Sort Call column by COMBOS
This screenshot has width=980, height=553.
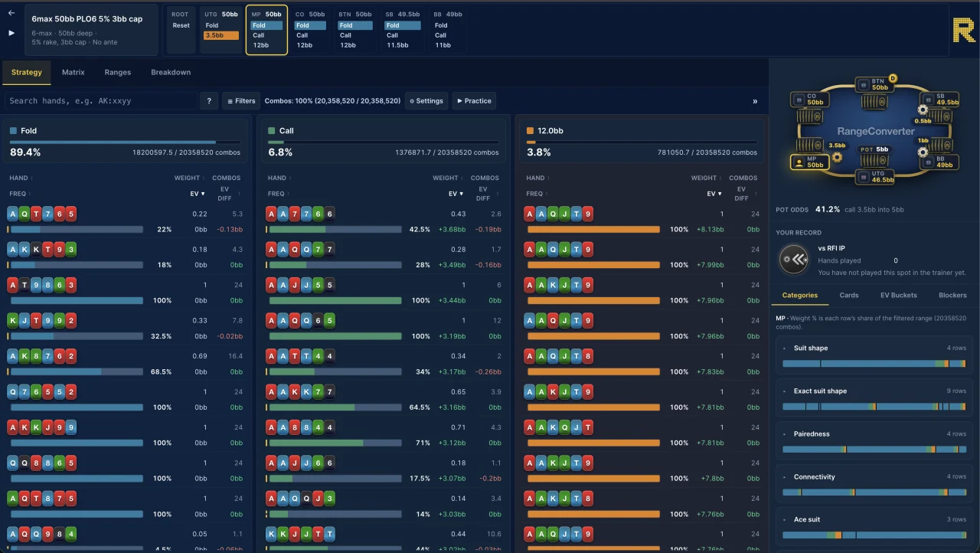pyautogui.click(x=485, y=178)
